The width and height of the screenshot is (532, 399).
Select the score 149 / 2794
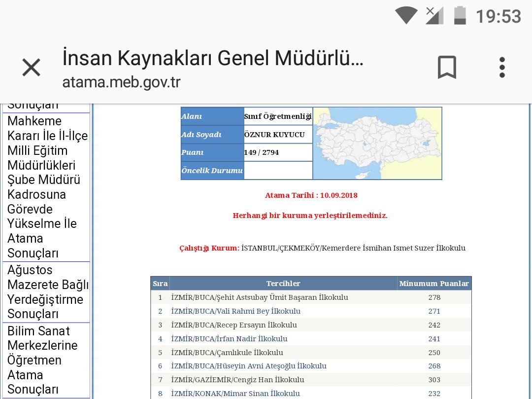[261, 152]
